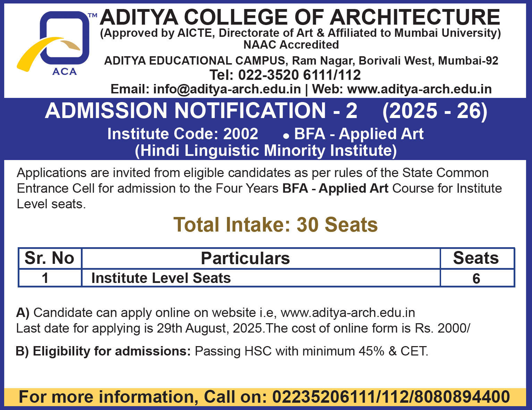Click the Institute Code: 2002 text
The image size is (532, 410).
tap(183, 134)
